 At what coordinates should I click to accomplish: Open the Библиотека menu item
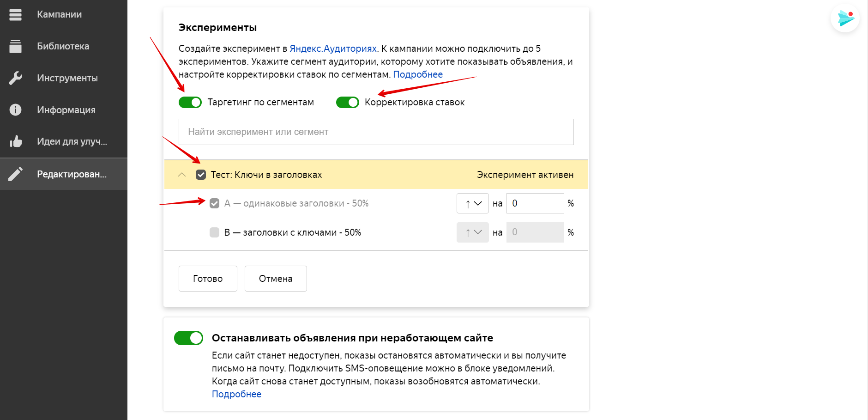(x=63, y=46)
